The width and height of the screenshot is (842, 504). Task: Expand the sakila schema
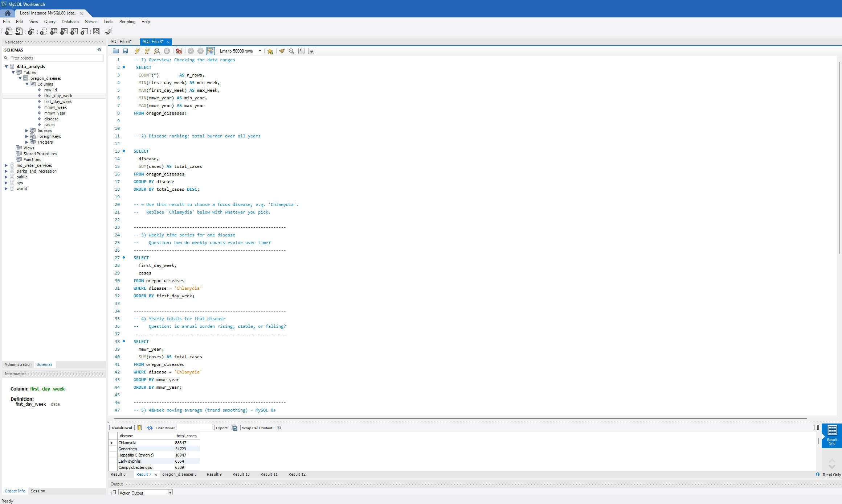(x=6, y=177)
